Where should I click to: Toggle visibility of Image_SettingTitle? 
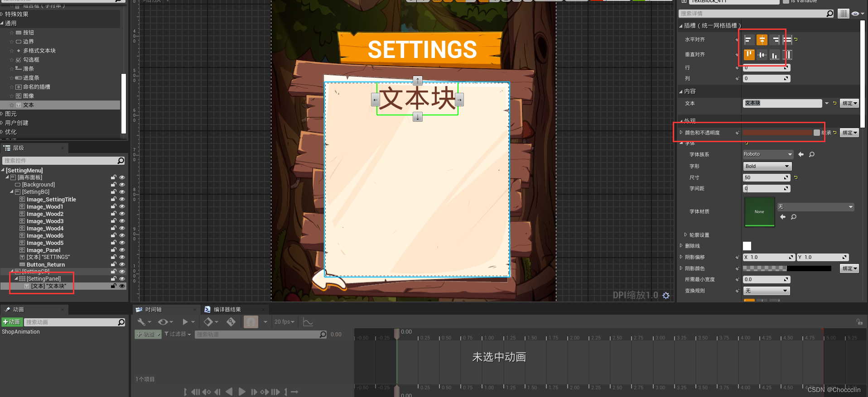pos(122,199)
